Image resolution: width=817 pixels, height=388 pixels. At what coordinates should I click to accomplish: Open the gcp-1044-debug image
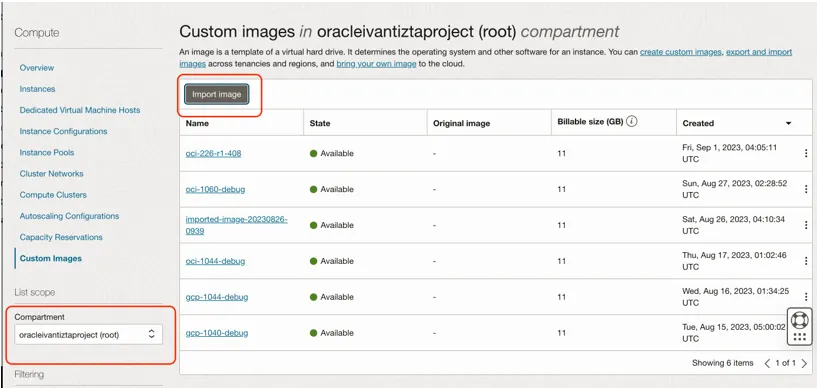217,297
